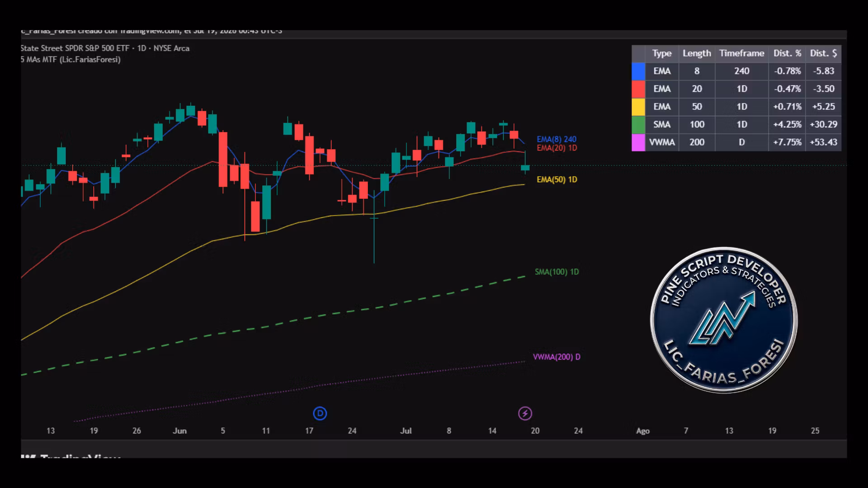Click the Timeframe column header in table
Image resolution: width=868 pixels, height=488 pixels.
point(742,53)
